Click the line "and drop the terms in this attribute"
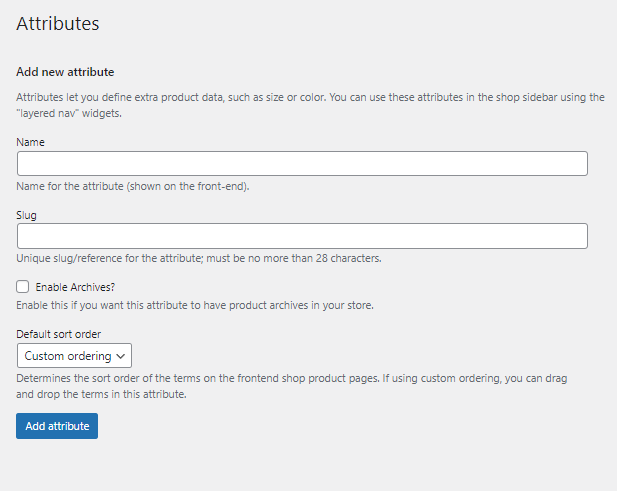 pyautogui.click(x=101, y=394)
